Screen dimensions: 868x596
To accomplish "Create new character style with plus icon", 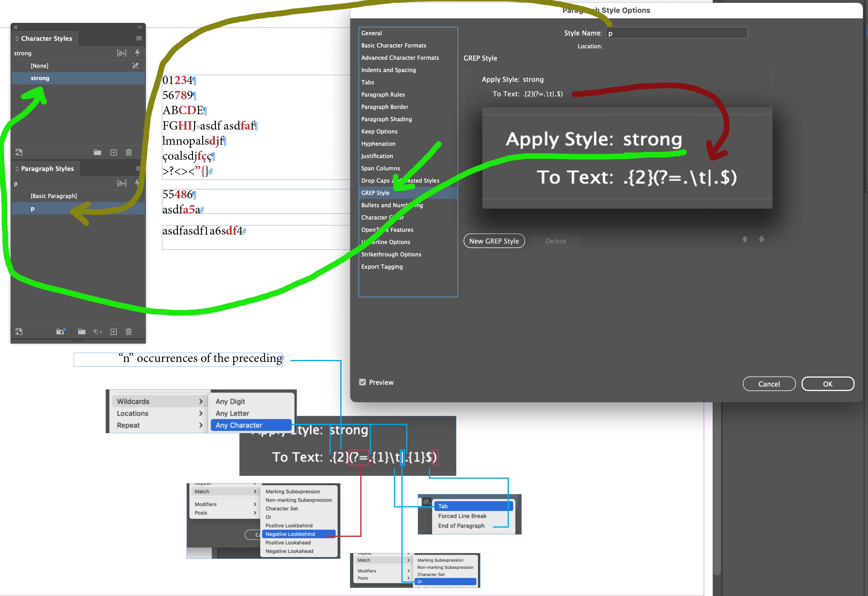I will (x=114, y=152).
